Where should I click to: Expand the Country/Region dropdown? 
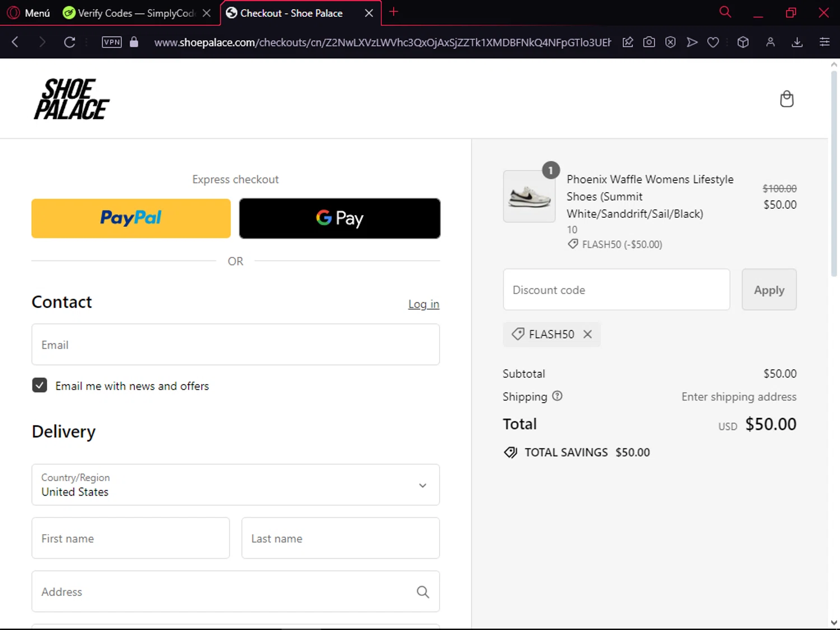coord(236,484)
